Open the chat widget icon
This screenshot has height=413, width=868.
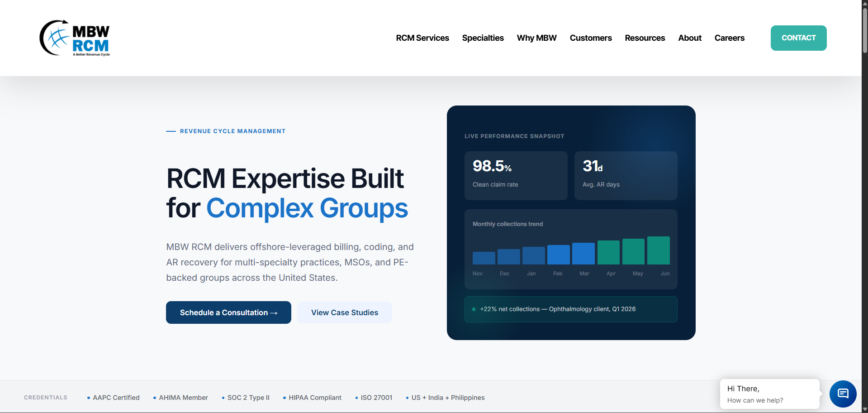(843, 394)
